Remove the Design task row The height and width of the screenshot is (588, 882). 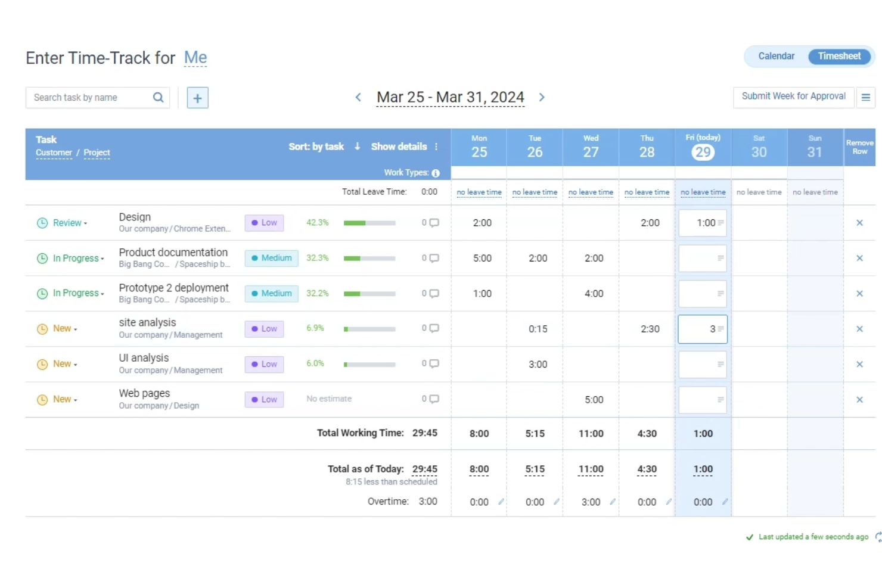(x=859, y=223)
